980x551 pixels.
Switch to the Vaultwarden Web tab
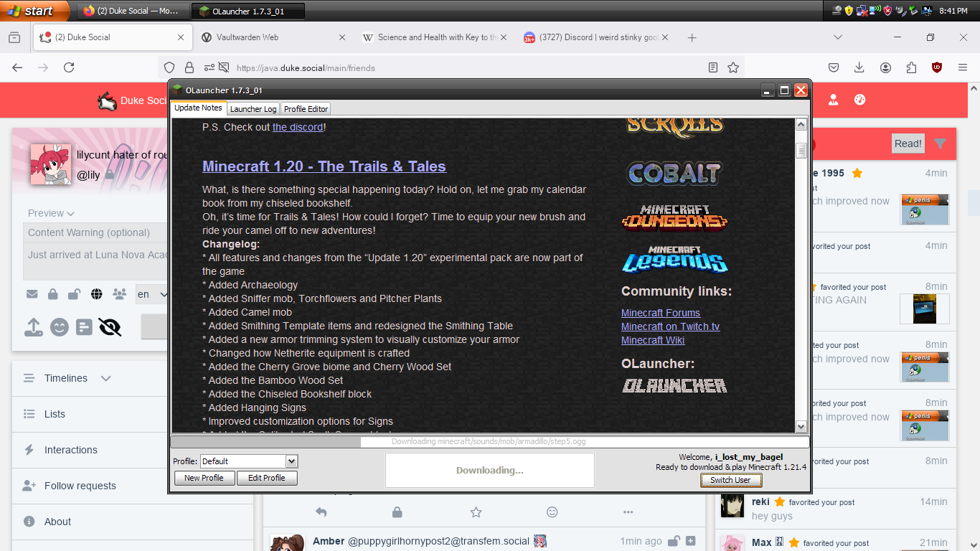coord(273,37)
